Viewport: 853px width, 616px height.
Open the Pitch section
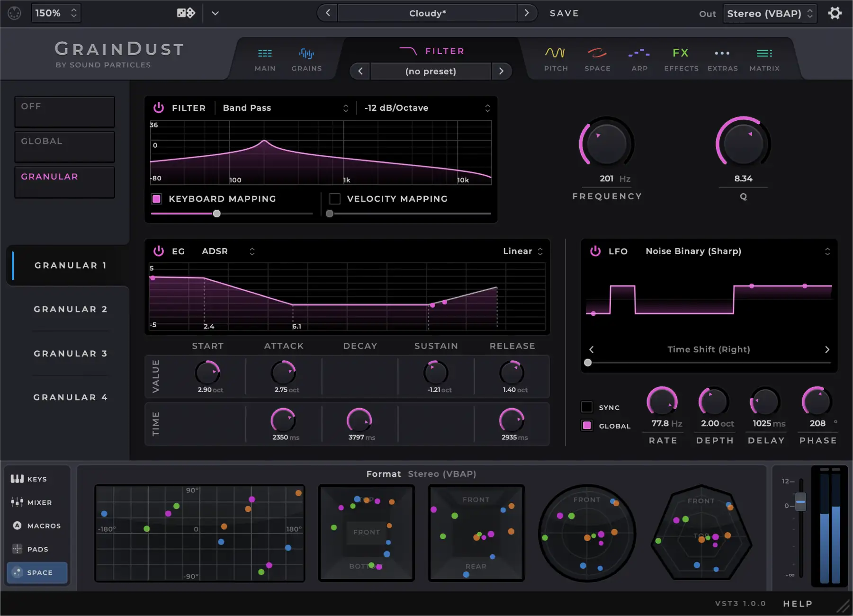556,58
